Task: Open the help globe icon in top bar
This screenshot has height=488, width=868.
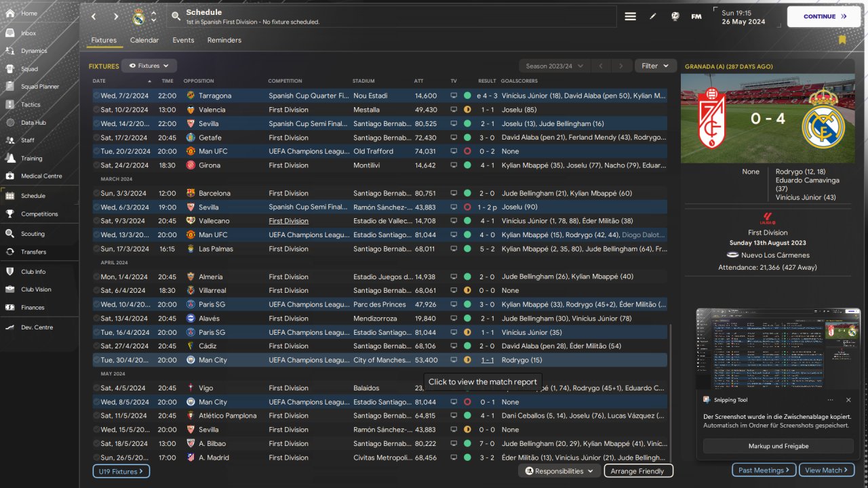Action: point(675,16)
